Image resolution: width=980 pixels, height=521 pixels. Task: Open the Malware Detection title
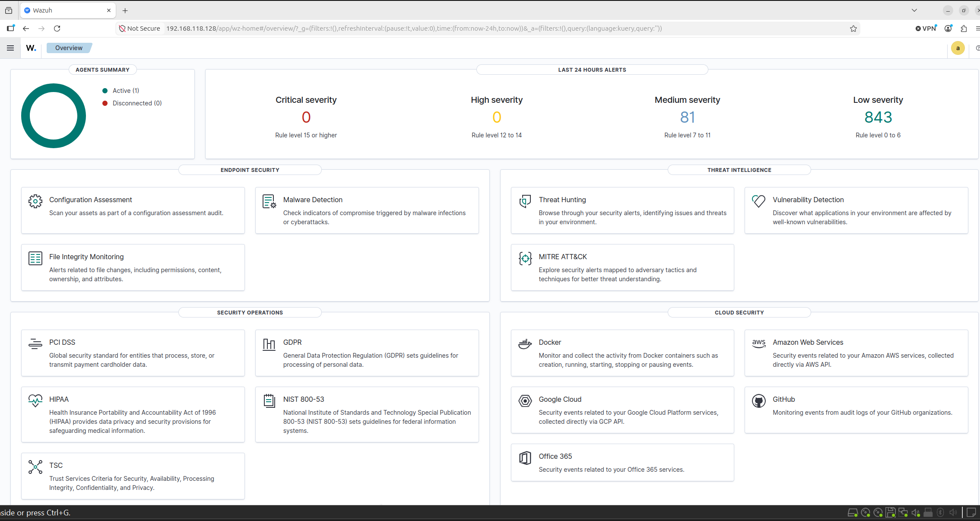[x=313, y=200]
